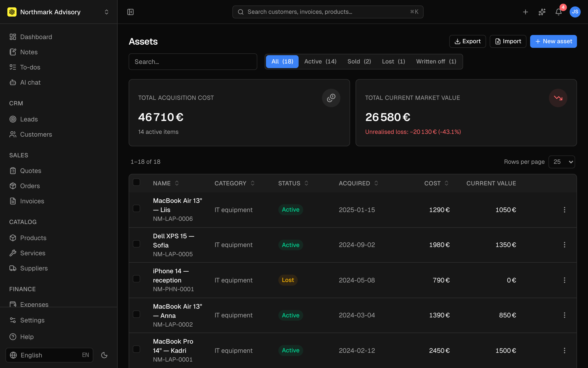
Task: Select the MacBook Air 13" Anna row checkbox
Action: 137,314
